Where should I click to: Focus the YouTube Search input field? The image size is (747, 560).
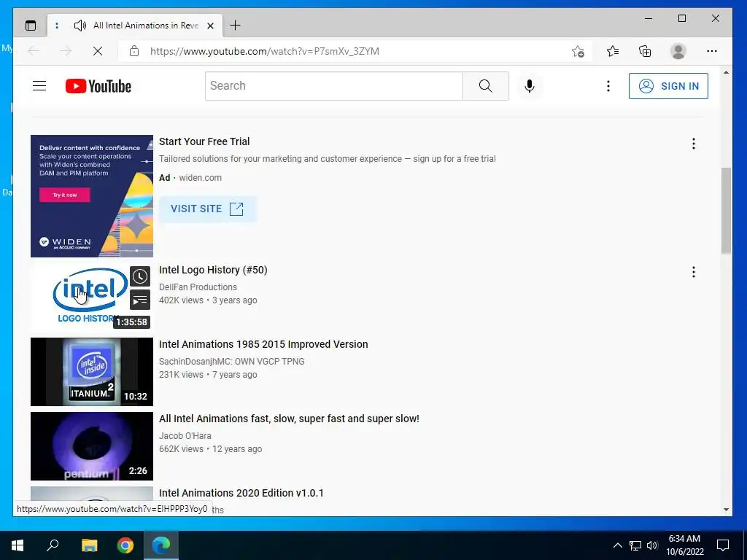tap(334, 86)
